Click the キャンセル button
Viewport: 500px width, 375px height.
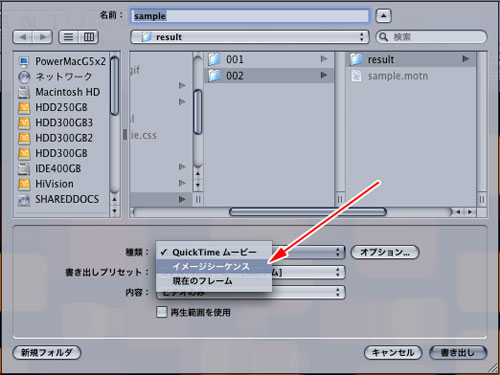click(393, 353)
